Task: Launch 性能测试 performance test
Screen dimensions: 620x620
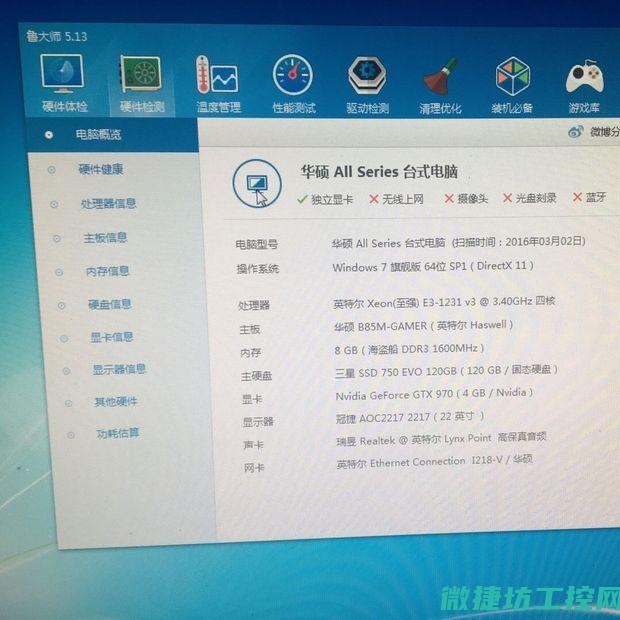Action: (293, 84)
